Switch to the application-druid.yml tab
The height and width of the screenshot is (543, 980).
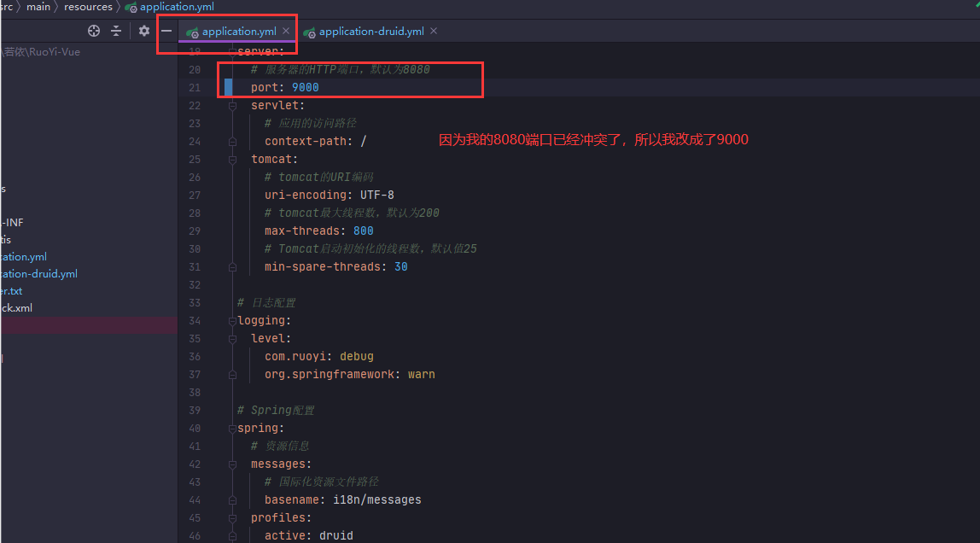(x=371, y=32)
